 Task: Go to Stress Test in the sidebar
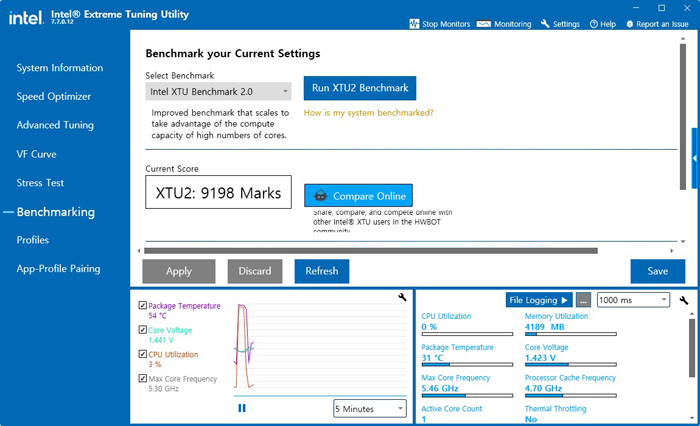(40, 183)
